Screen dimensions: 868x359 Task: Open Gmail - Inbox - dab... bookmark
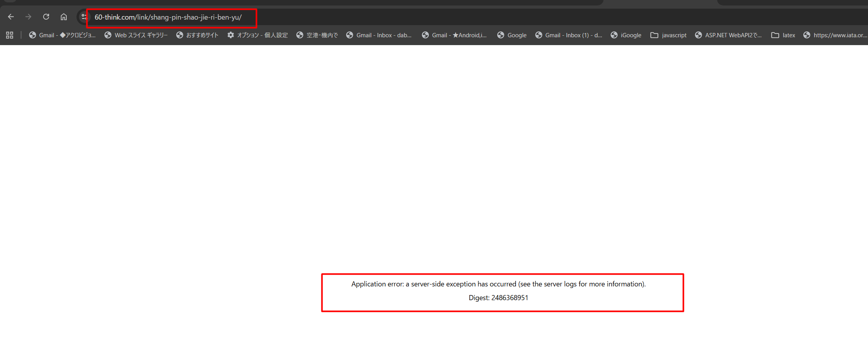tap(379, 35)
